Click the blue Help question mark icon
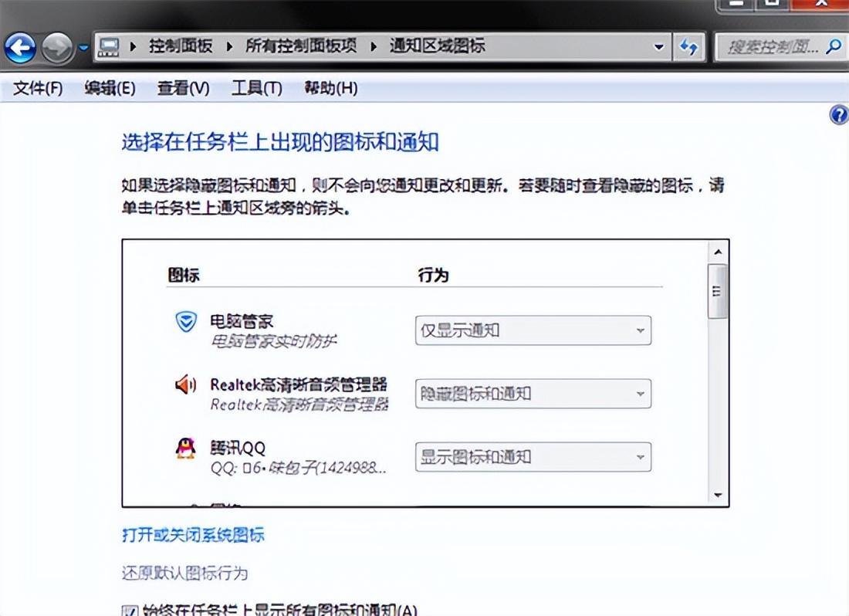 coord(839,115)
